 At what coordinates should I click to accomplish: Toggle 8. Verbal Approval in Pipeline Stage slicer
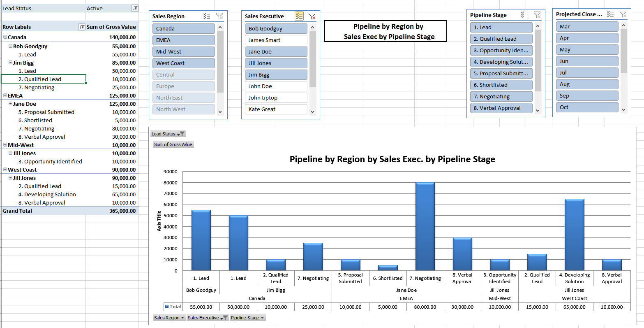coord(501,108)
